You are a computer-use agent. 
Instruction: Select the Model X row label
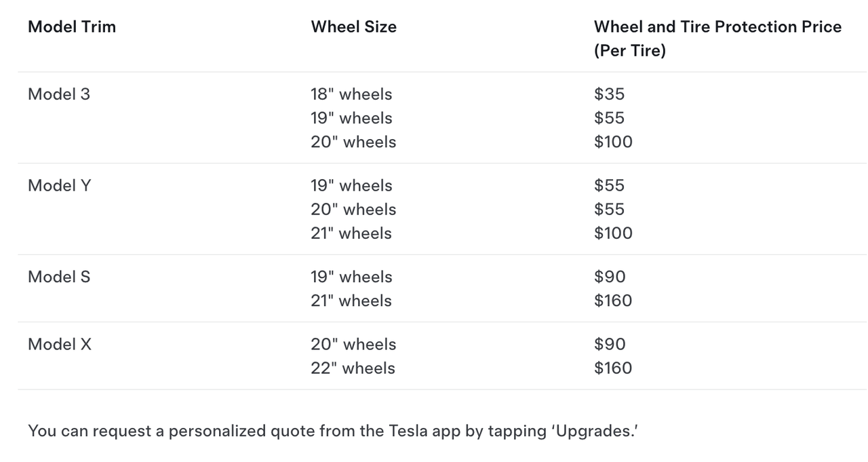(x=60, y=344)
